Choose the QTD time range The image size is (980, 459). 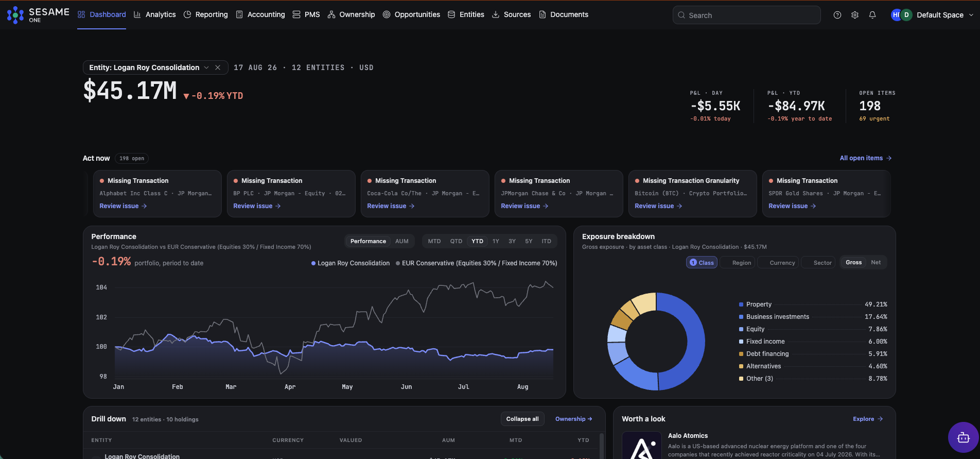[x=456, y=241]
